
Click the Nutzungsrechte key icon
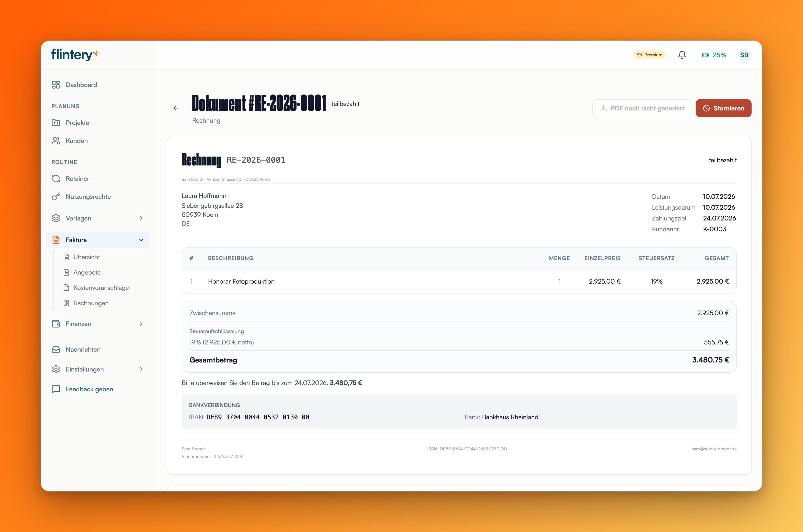(x=56, y=196)
